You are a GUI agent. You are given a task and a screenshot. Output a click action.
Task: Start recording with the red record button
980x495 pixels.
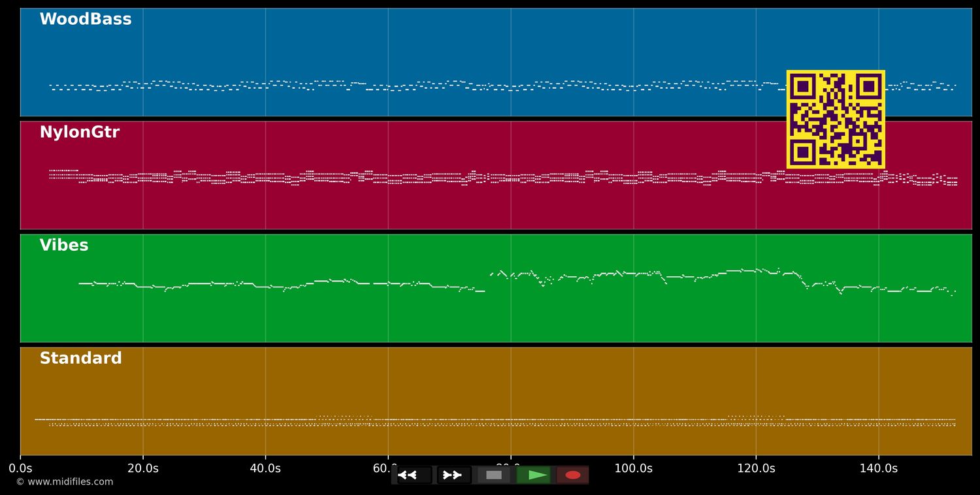pos(573,475)
